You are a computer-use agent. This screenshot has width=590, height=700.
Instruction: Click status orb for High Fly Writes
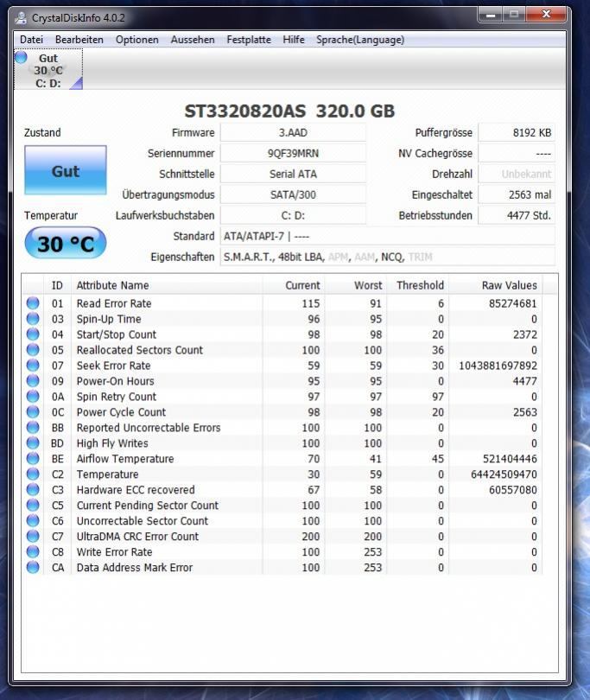33,442
